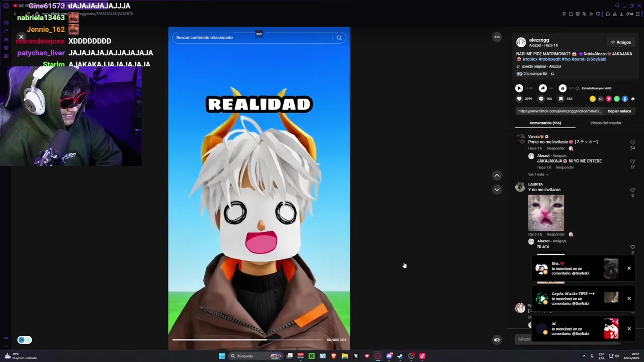Open Discord from the taskbar
This screenshot has height=362, width=644.
click(x=389, y=356)
